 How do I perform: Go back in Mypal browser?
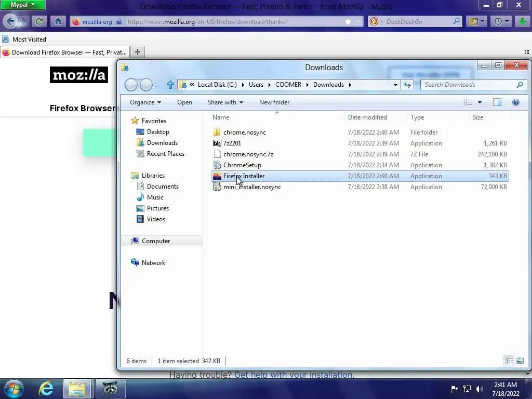(x=10, y=21)
